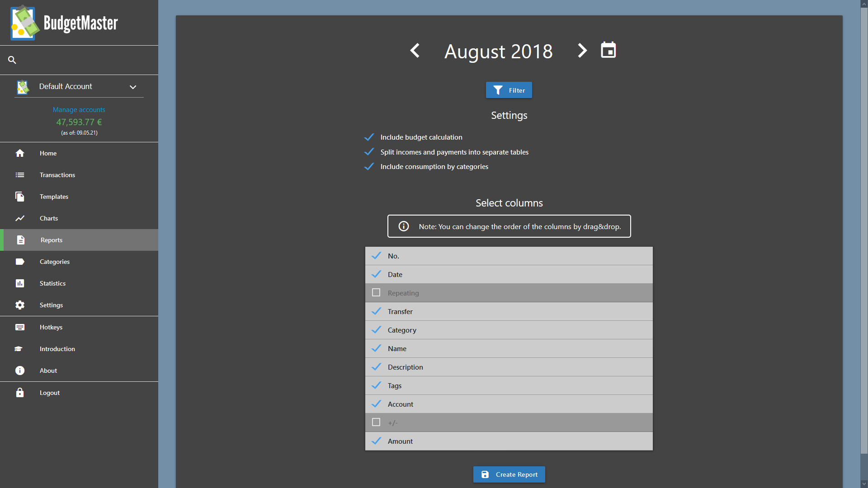Click the Templates copy icon
Image resolution: width=868 pixels, height=488 pixels.
(20, 197)
